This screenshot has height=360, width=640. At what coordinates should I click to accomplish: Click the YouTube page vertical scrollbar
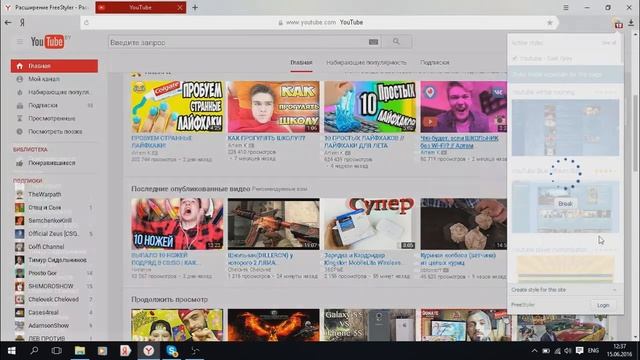(636, 133)
